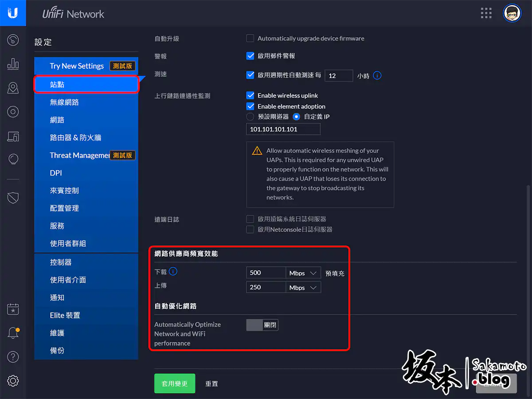
Task: Open the download Mbps unit dropdown
Action: coord(303,273)
